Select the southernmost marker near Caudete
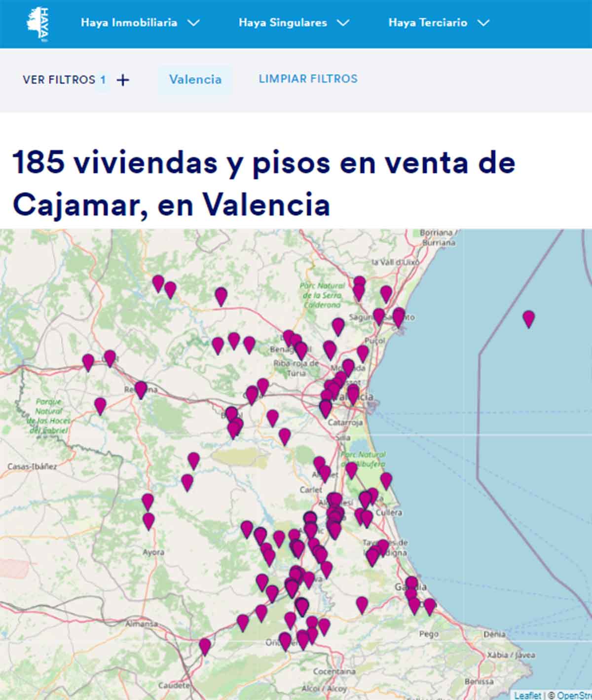The height and width of the screenshot is (700, 592). (x=204, y=646)
